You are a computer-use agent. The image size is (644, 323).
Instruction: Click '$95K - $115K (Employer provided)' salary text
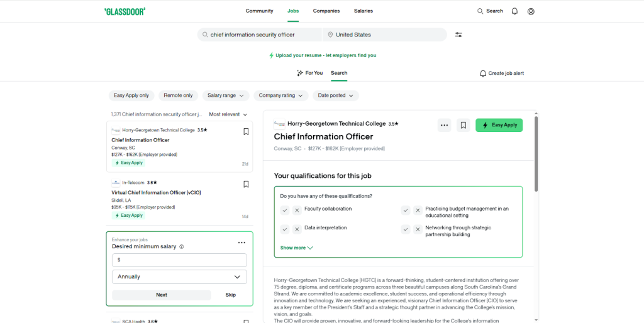[143, 207]
